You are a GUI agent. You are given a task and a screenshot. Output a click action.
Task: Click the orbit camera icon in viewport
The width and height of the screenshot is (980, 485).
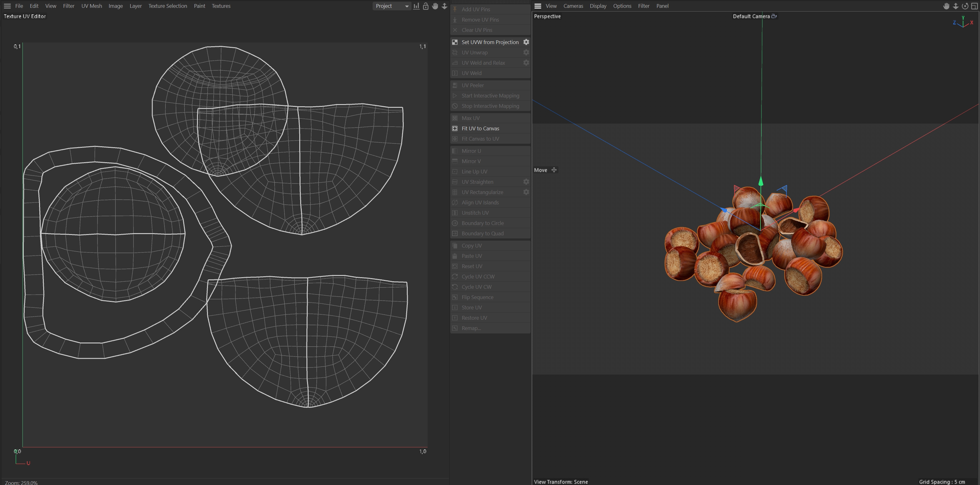click(x=965, y=6)
